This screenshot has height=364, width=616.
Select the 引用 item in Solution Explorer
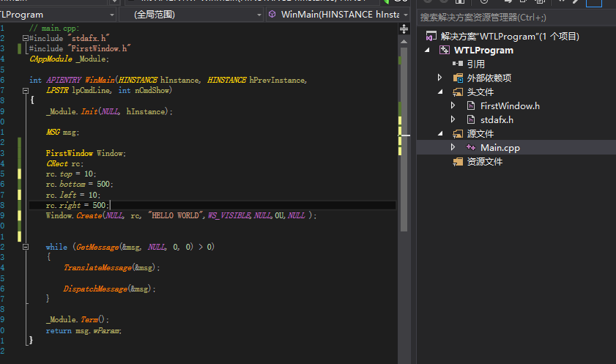pyautogui.click(x=476, y=64)
